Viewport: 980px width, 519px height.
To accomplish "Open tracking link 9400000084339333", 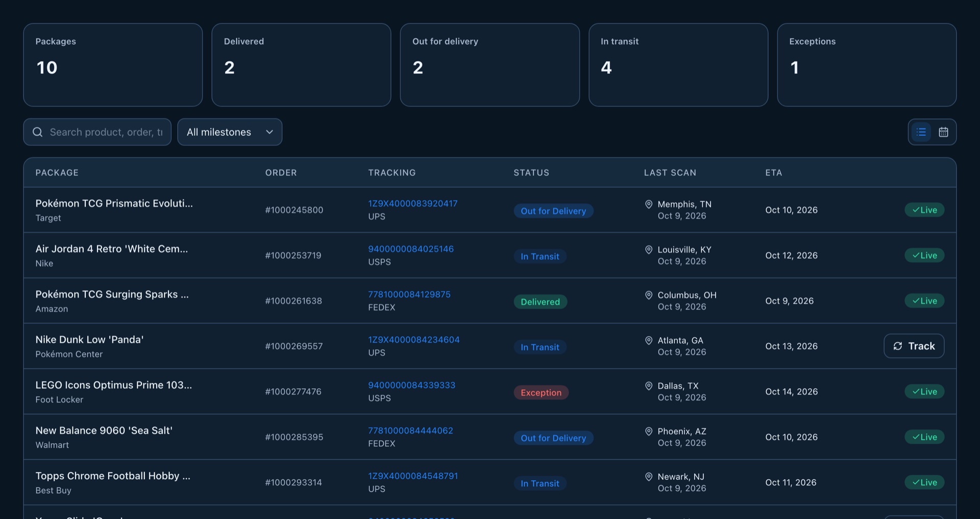I will pyautogui.click(x=412, y=385).
